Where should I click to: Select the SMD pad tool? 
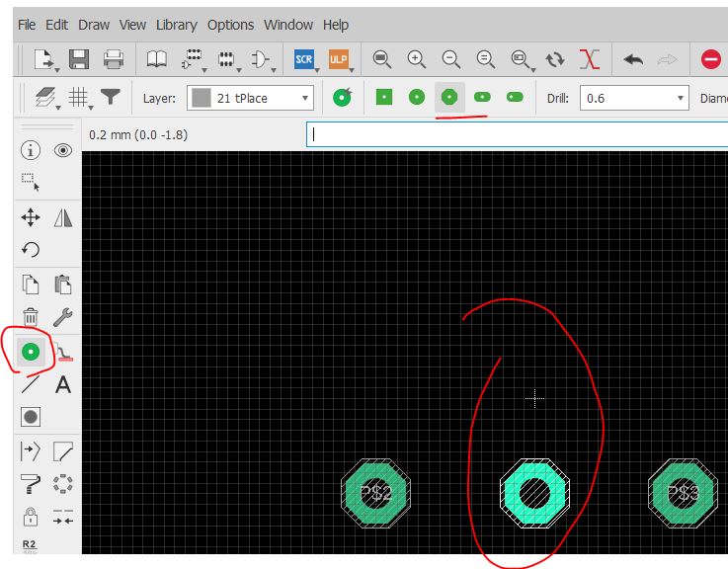pos(63,352)
